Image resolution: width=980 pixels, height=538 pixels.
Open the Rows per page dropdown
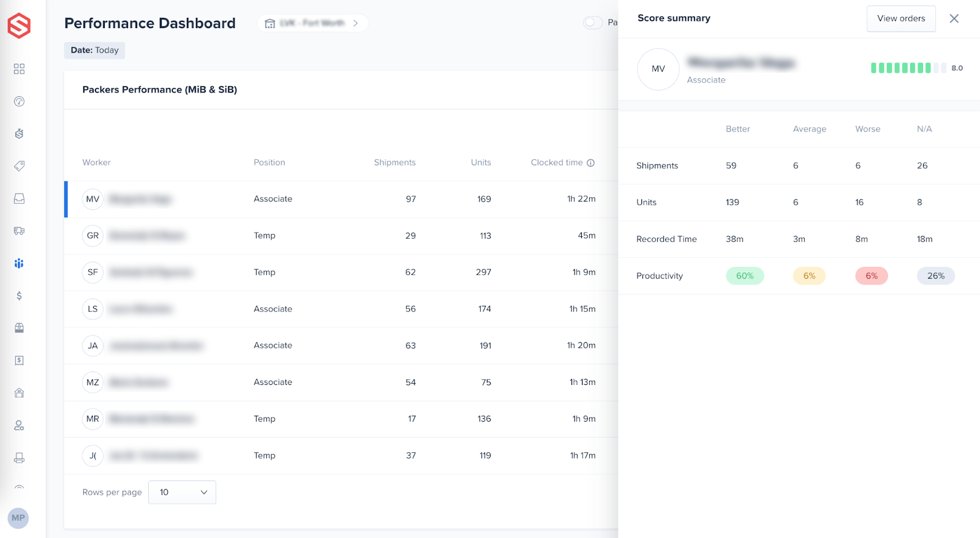[182, 492]
